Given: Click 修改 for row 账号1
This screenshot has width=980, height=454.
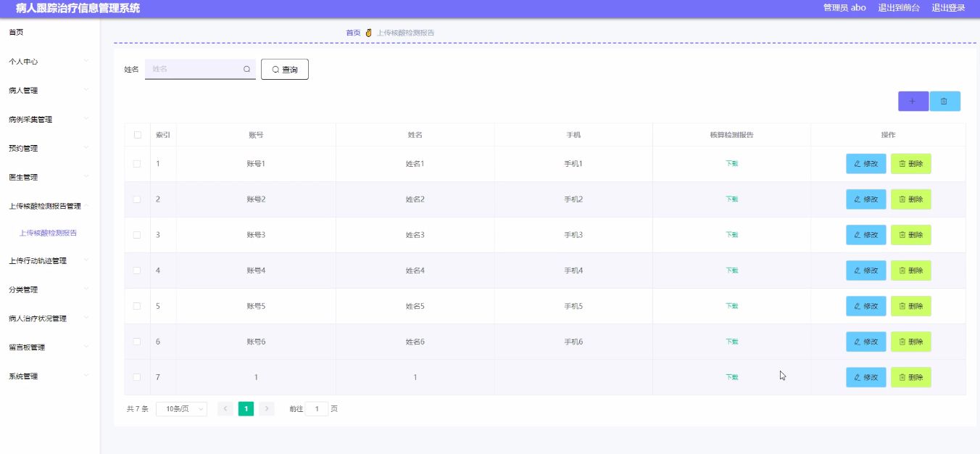Looking at the screenshot, I should click(866, 164).
